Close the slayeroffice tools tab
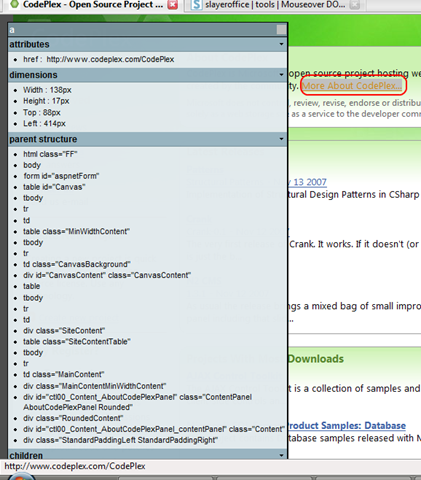The height and width of the screenshot is (480, 421). (x=355, y=5)
